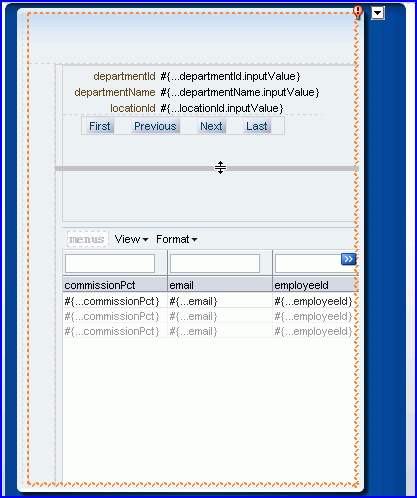Open the dropdown arrow at the top right corner
The image size is (417, 498).
click(x=378, y=13)
